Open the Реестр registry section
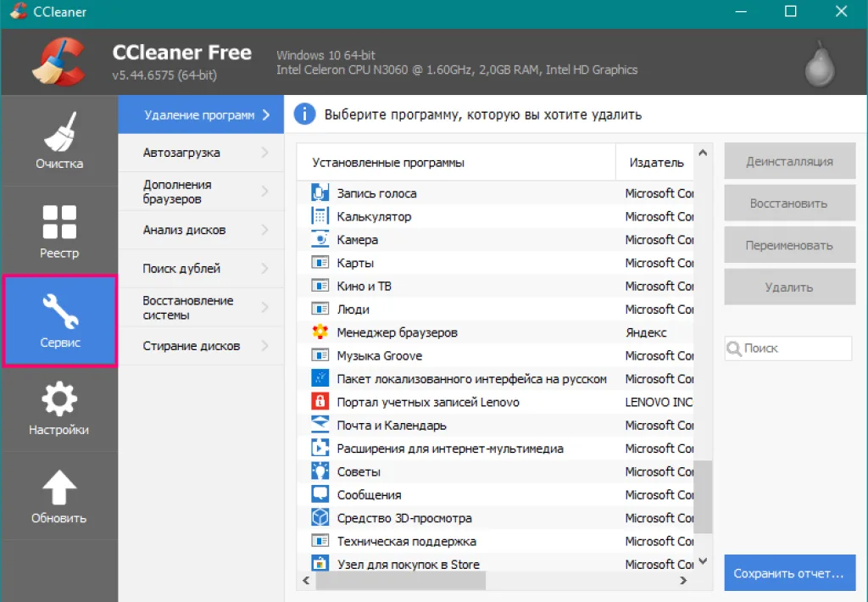Screen dimensions: 868x602 [x=59, y=231]
